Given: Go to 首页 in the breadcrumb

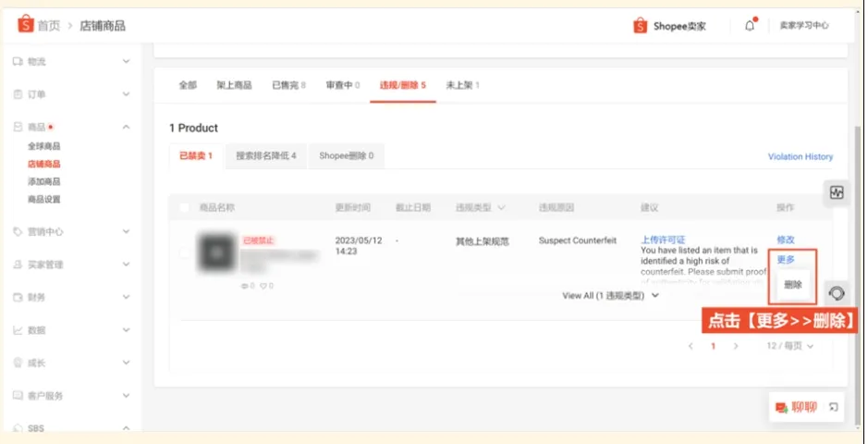Looking at the screenshot, I should [x=49, y=26].
